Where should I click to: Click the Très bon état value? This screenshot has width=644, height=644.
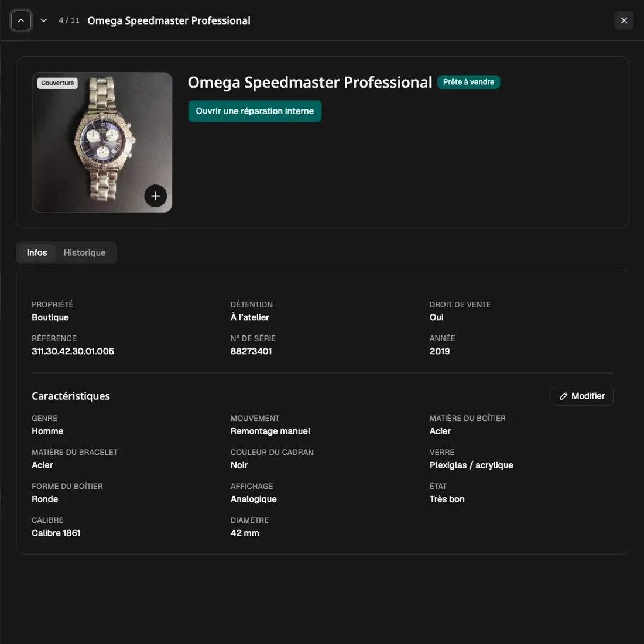tap(447, 499)
